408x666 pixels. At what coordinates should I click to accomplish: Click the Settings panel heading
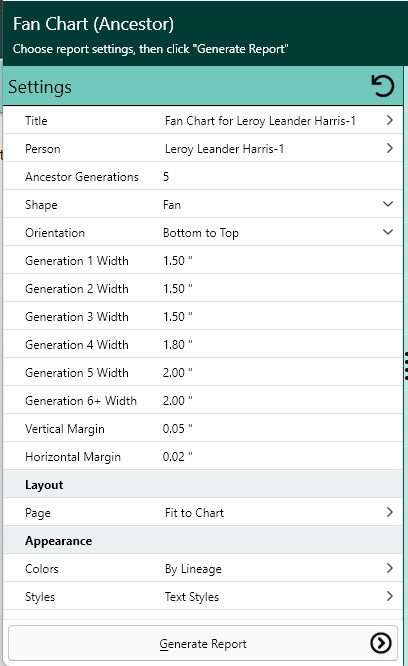click(x=40, y=87)
